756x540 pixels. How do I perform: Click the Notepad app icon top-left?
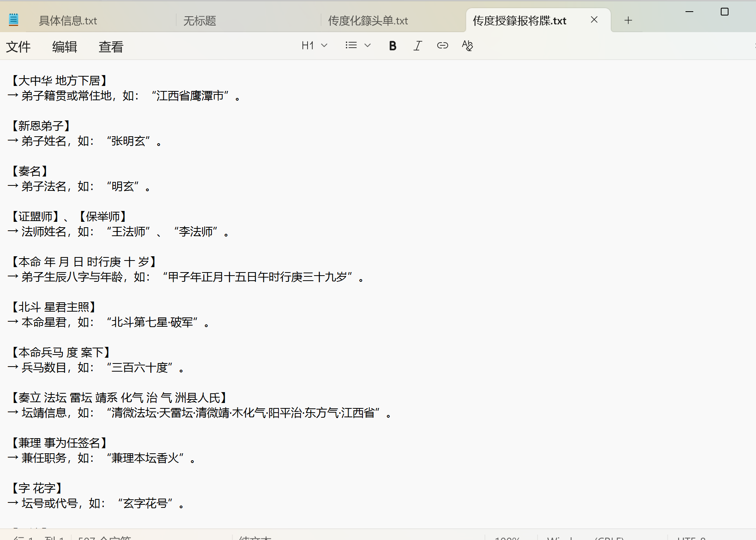click(x=14, y=18)
